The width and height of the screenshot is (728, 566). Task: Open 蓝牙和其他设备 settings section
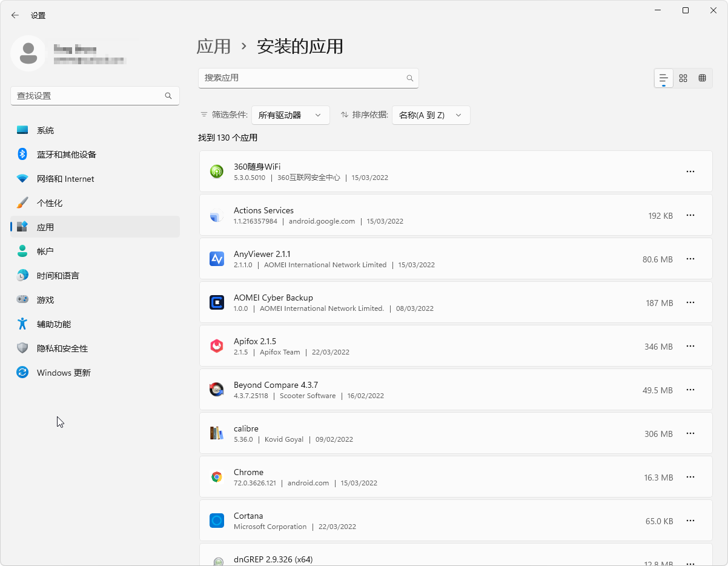point(95,155)
